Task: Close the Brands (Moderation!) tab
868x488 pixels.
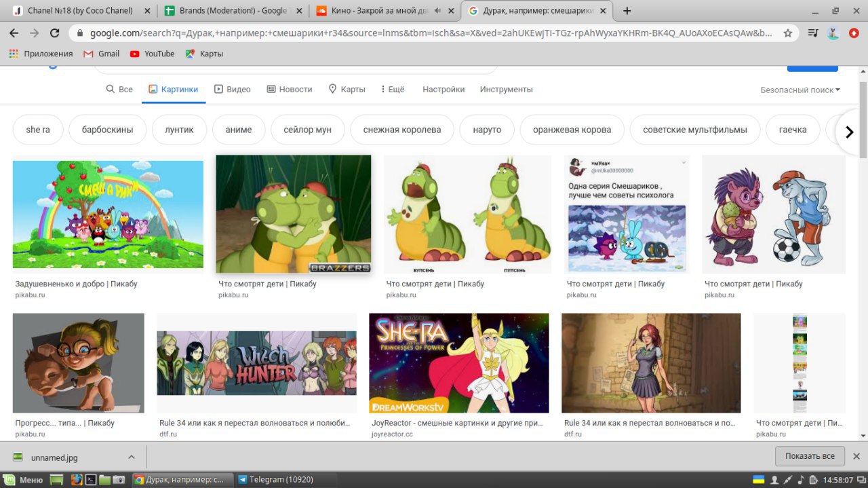Action: click(x=299, y=11)
